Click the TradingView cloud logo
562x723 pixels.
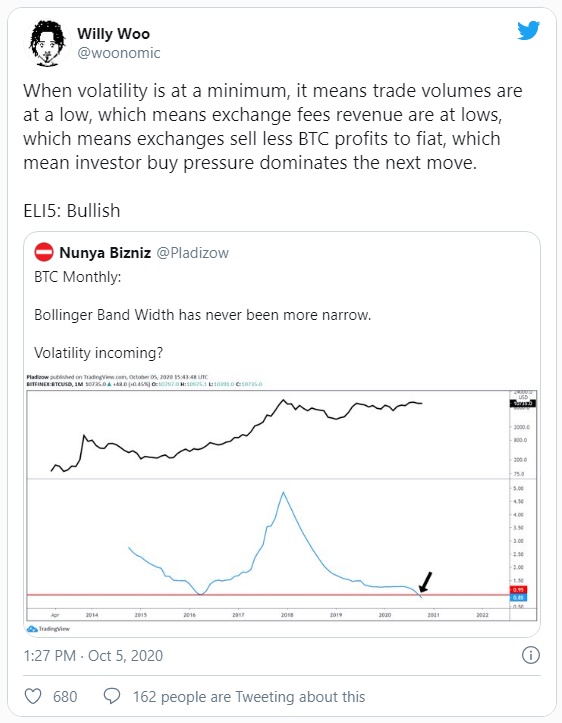point(32,629)
